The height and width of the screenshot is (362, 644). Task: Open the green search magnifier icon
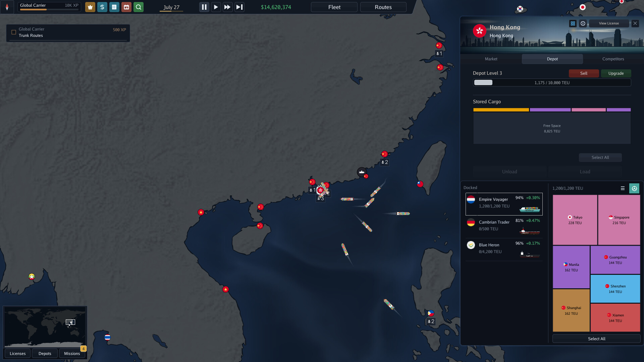click(138, 7)
